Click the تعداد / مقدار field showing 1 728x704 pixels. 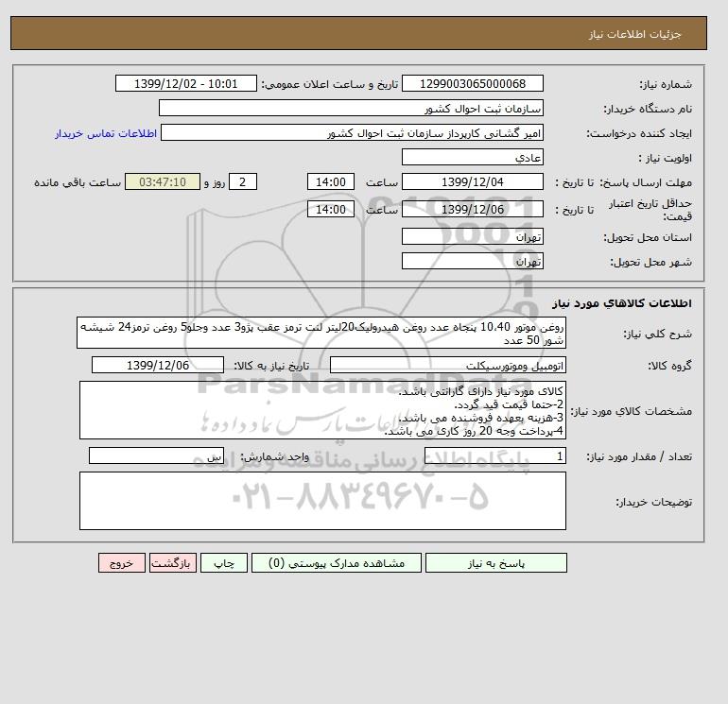pyautogui.click(x=494, y=455)
